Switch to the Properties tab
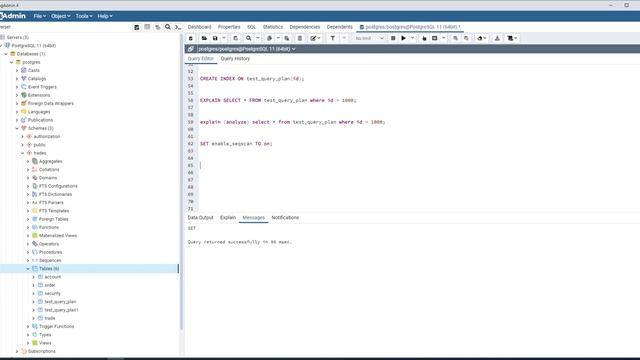The image size is (640, 360). 229,27
